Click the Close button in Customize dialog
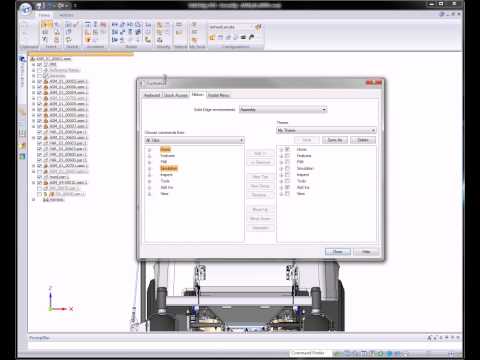 338,252
